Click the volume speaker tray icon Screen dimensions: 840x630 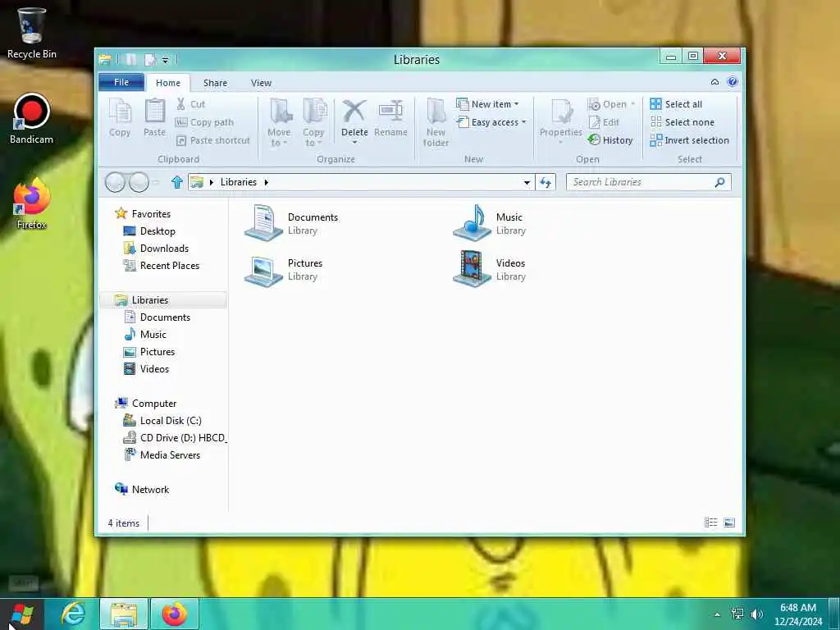click(x=756, y=614)
